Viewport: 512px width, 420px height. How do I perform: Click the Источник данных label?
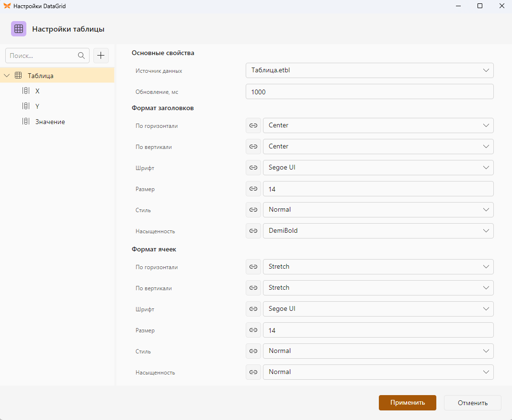point(159,71)
